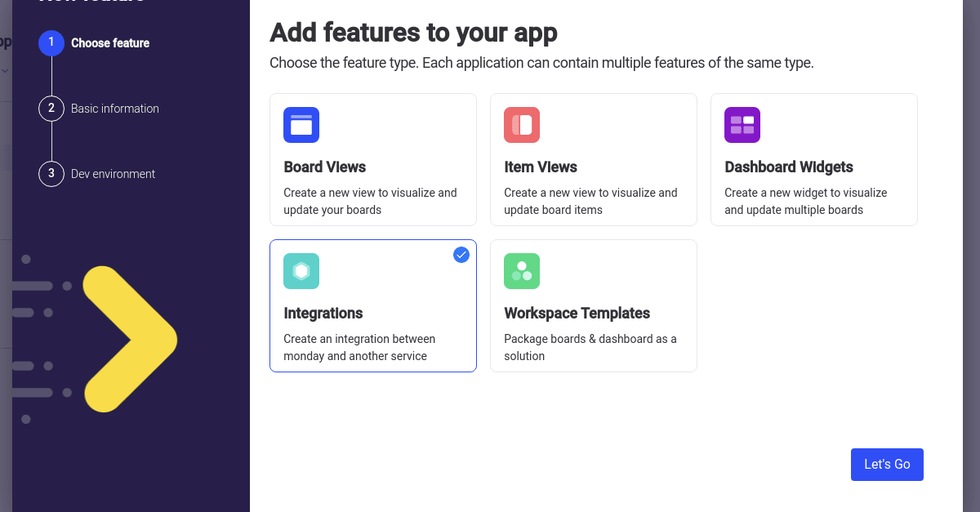Viewport: 980px width, 512px height.
Task: Select the Board Views feature card
Action: tap(372, 159)
